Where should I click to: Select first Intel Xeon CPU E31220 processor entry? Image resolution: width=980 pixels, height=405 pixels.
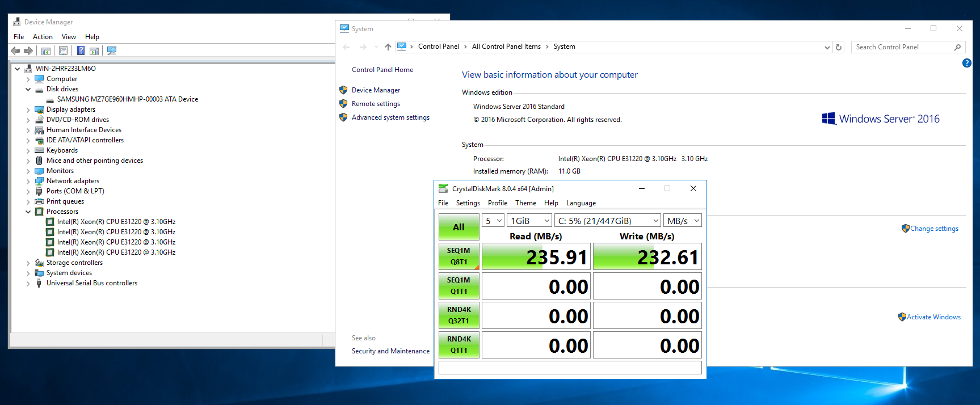[116, 222]
